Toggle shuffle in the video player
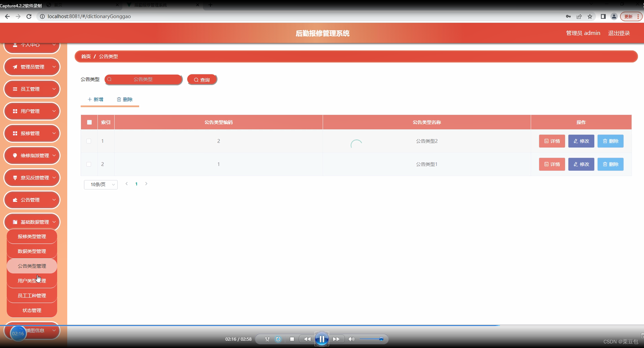 pyautogui.click(x=267, y=339)
